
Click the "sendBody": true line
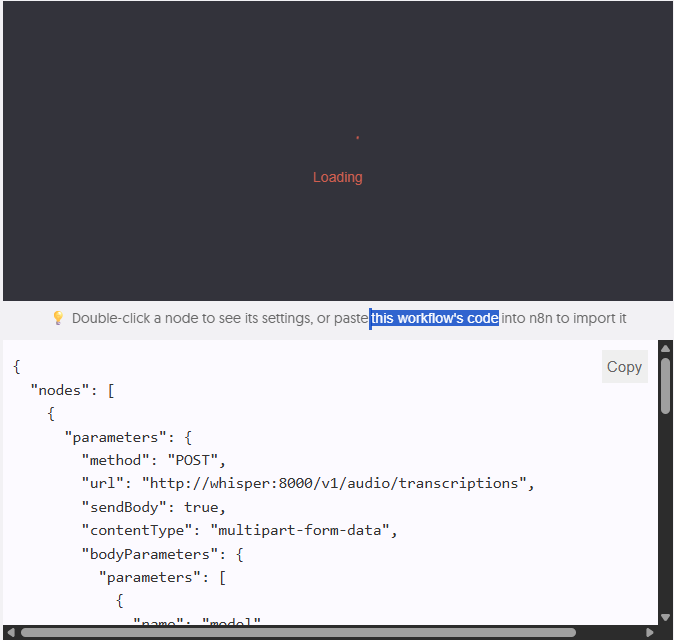153,507
